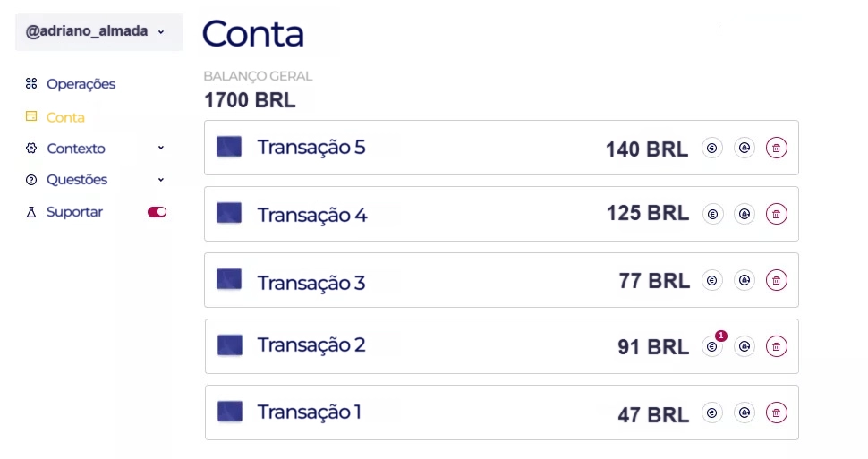Click the euro icon on Transação 1

click(x=712, y=412)
